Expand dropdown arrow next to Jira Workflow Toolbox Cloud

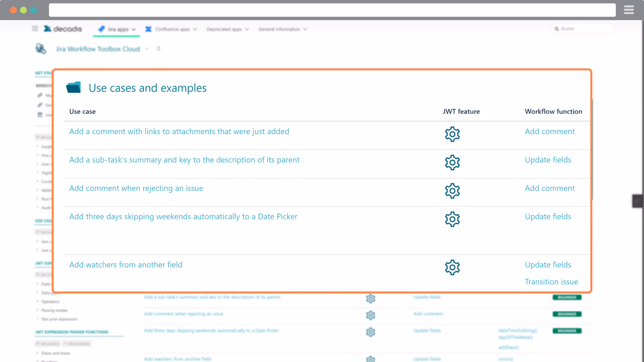(x=147, y=49)
